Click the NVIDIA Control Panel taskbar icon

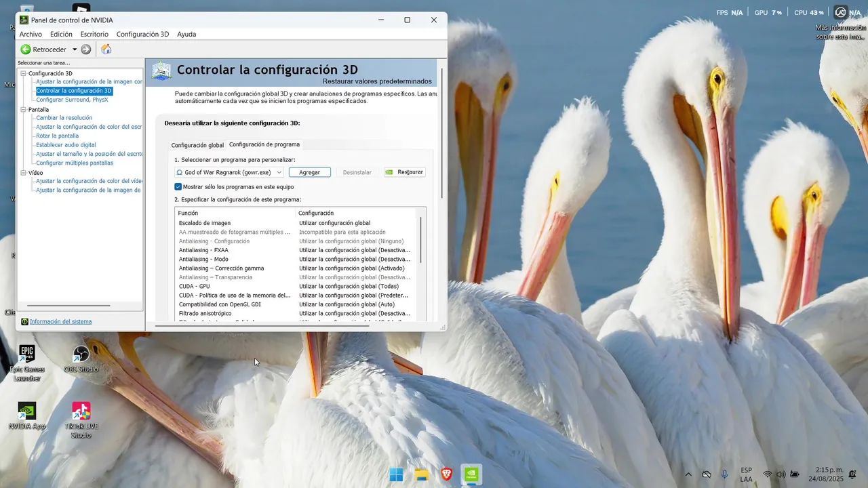471,474
